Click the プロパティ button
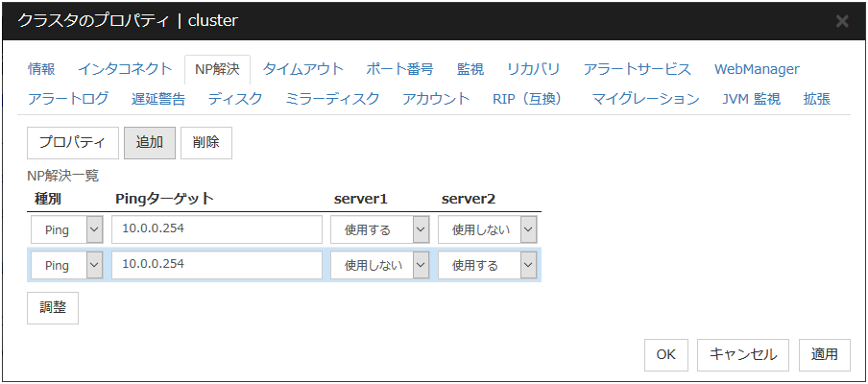Image resolution: width=868 pixels, height=384 pixels. point(72,142)
